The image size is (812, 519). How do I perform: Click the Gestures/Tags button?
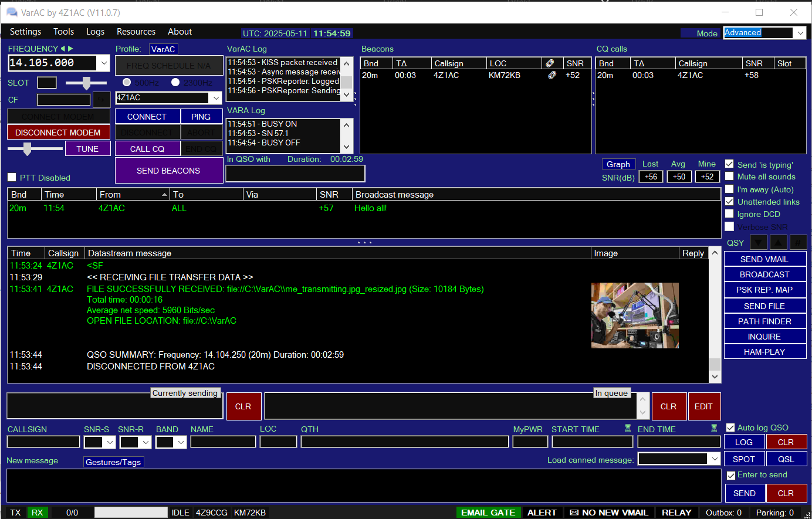[113, 462]
